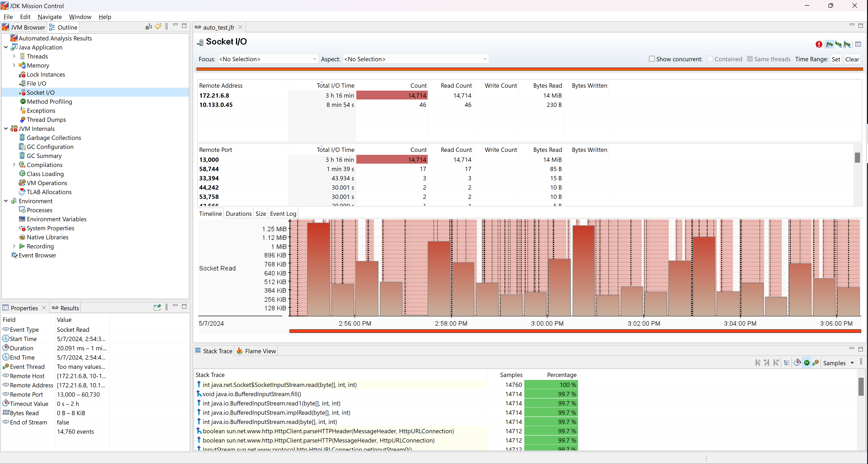Click the clock icon in Stack Trace toolbar
Image resolution: width=868 pixels, height=464 pixels.
(x=797, y=363)
